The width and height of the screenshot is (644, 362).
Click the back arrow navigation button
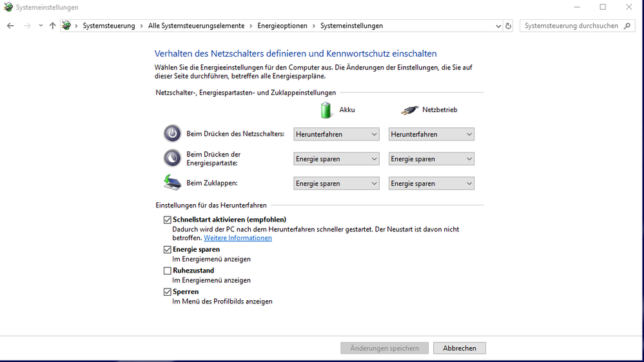point(10,26)
